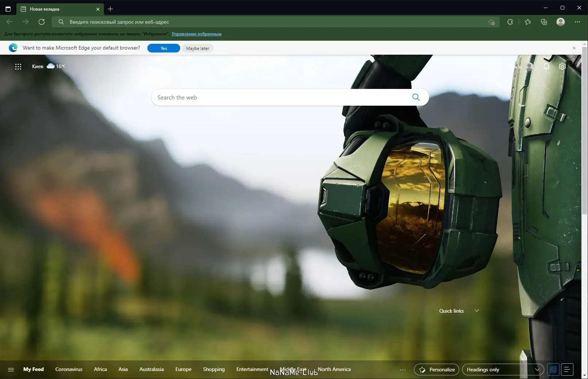Close the Новая вкладка tab

coord(98,9)
